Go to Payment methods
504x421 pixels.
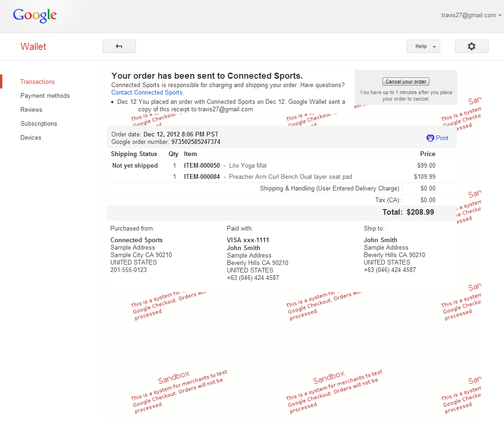pyautogui.click(x=45, y=96)
